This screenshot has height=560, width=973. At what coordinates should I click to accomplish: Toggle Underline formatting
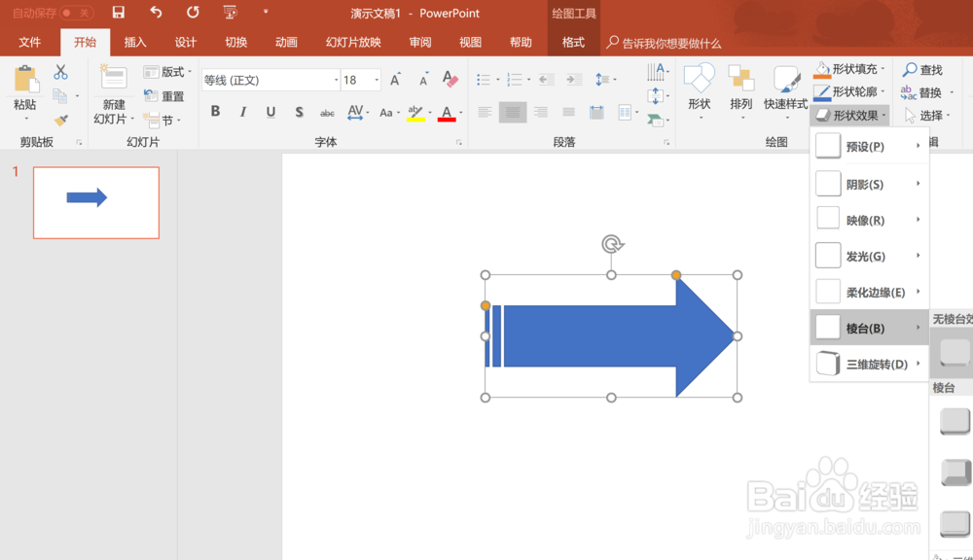click(270, 112)
